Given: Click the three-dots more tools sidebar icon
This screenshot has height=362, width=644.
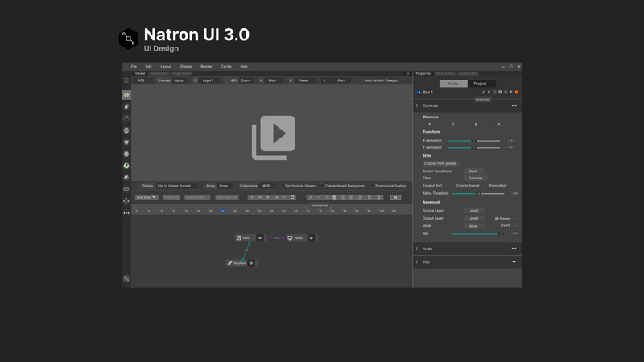Looking at the screenshot, I should [x=126, y=213].
